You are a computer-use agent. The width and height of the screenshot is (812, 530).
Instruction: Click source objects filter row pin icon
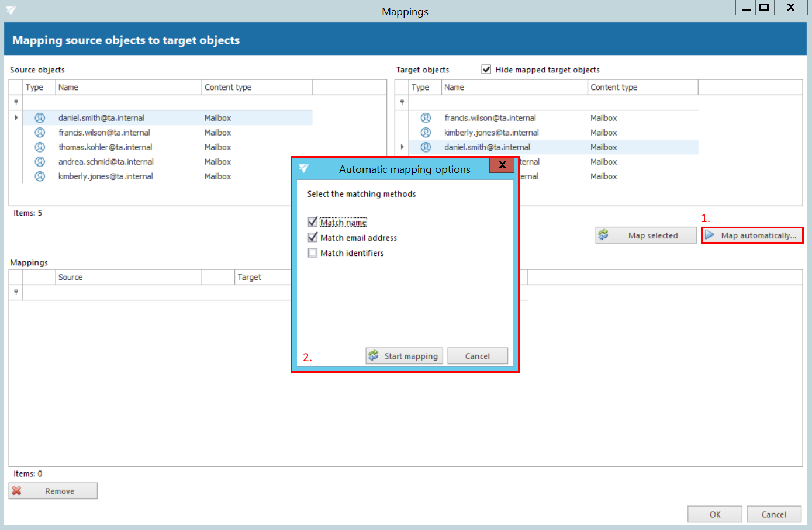pos(16,102)
